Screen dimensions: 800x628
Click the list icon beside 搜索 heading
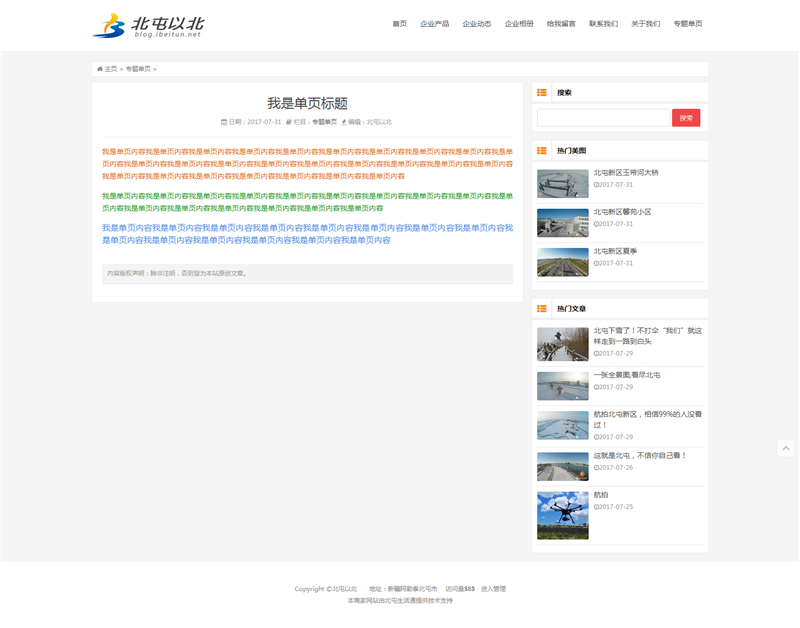point(542,92)
